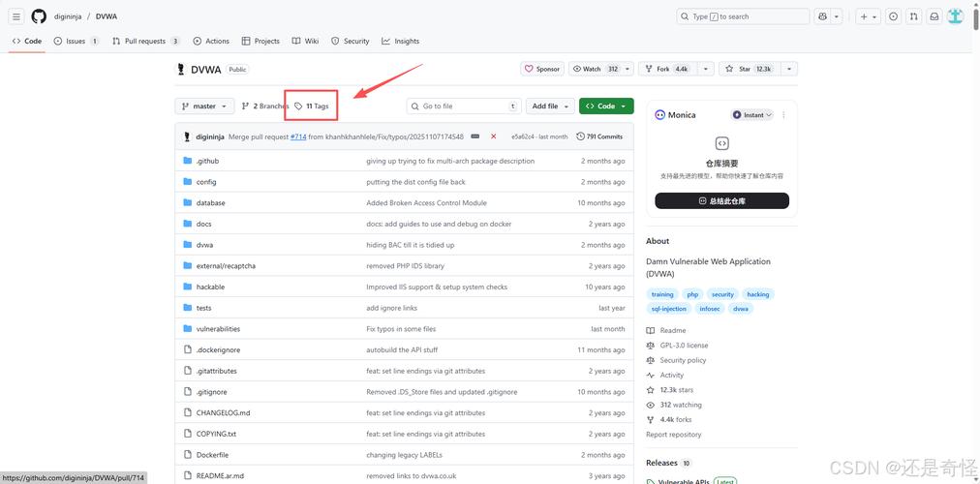
Task: Focus the header search field
Action: click(x=743, y=16)
